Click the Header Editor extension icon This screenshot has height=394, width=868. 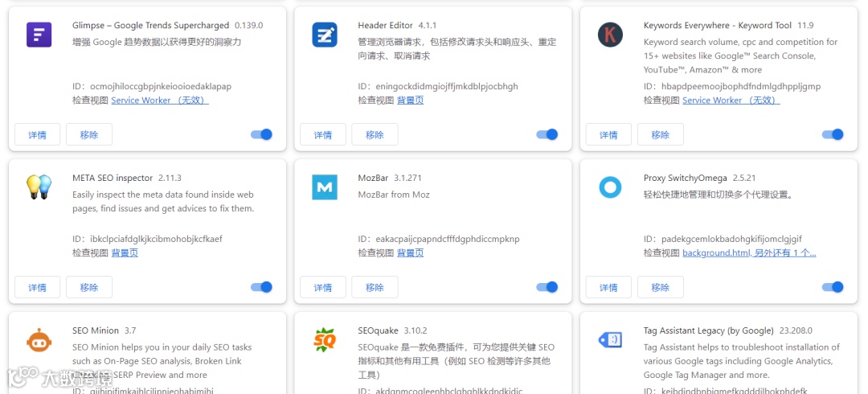325,35
